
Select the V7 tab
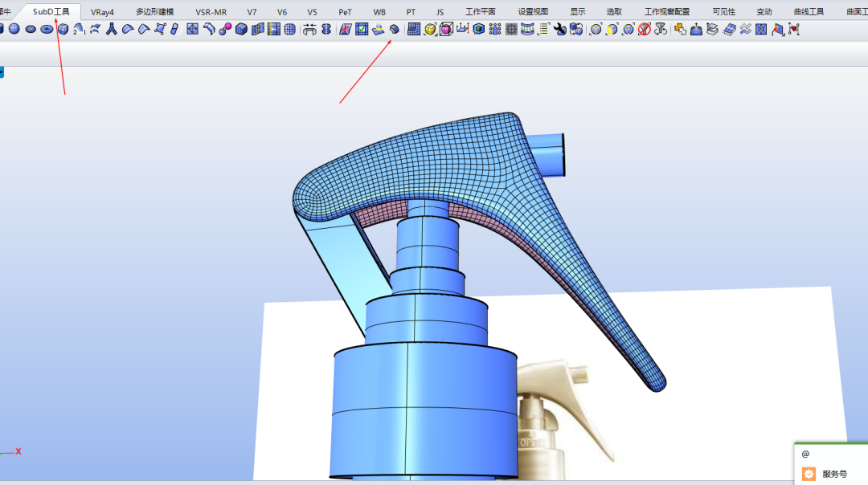click(x=252, y=11)
